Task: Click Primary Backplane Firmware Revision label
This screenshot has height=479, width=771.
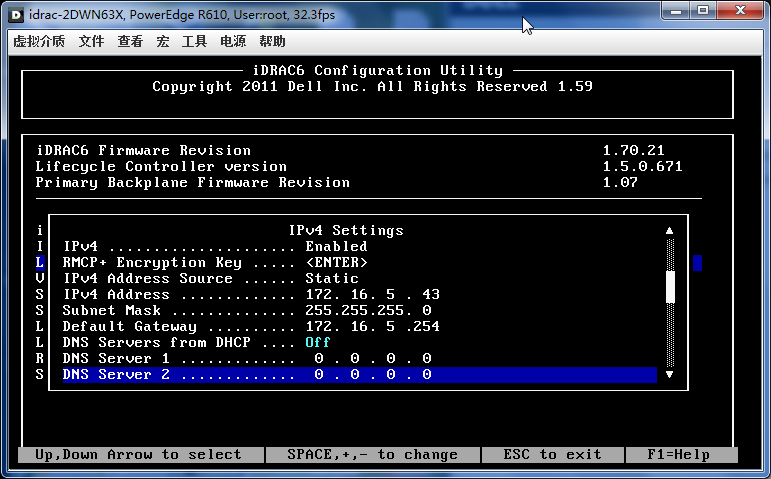Action: point(192,182)
